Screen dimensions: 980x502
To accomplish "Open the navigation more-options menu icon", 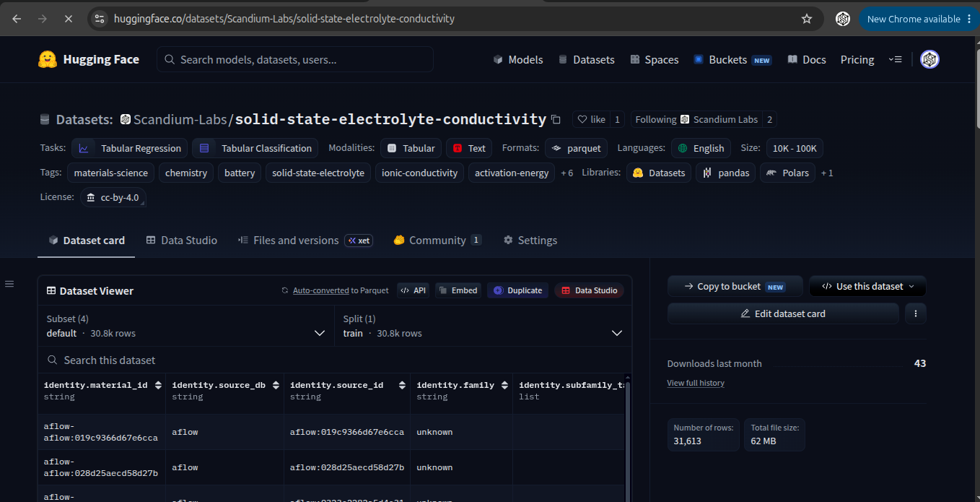I will (896, 59).
